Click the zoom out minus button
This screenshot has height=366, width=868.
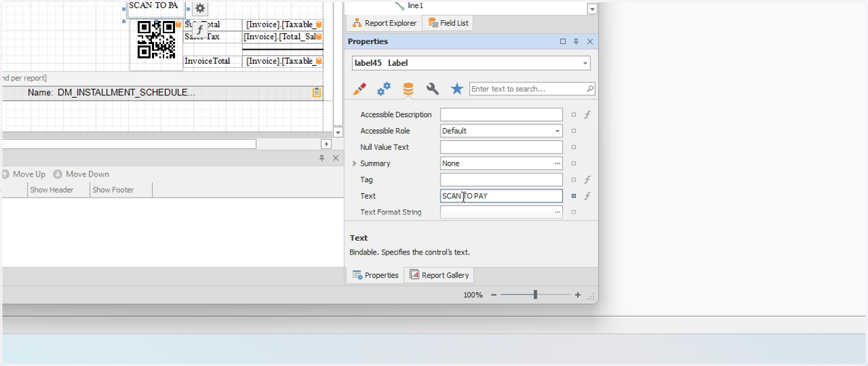click(x=493, y=295)
